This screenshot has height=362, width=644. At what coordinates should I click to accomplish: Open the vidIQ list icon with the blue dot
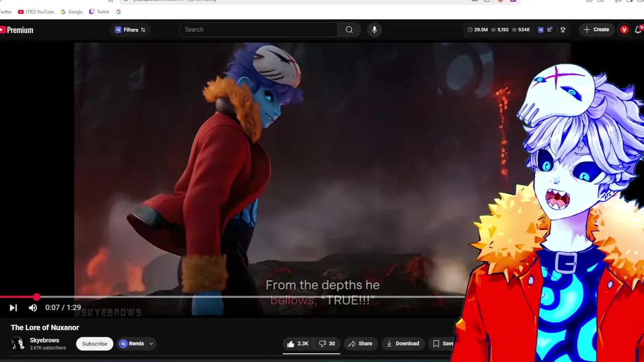pyautogui.click(x=550, y=30)
